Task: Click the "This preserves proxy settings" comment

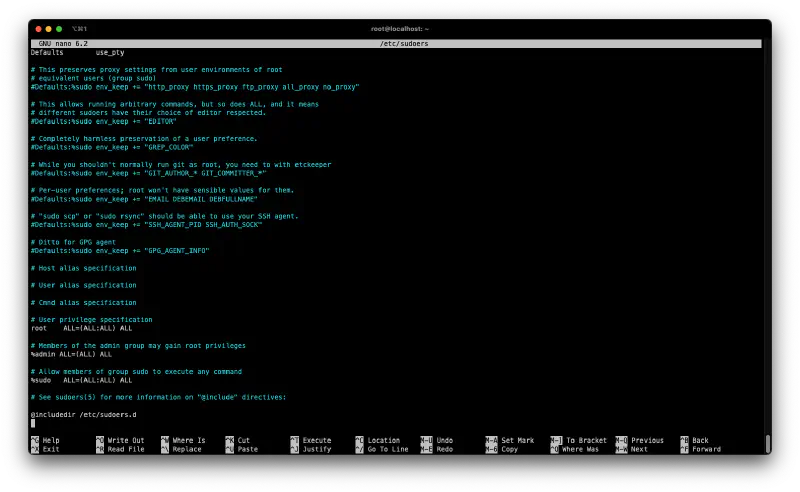Action: [x=156, y=70]
